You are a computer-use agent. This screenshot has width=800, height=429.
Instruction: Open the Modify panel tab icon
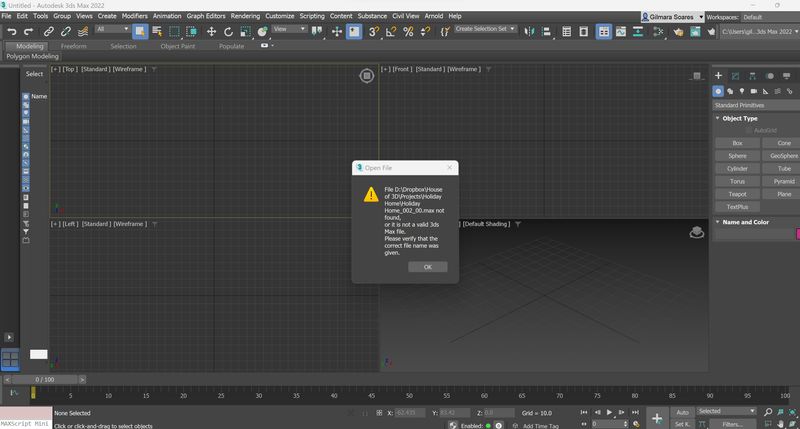(x=735, y=76)
